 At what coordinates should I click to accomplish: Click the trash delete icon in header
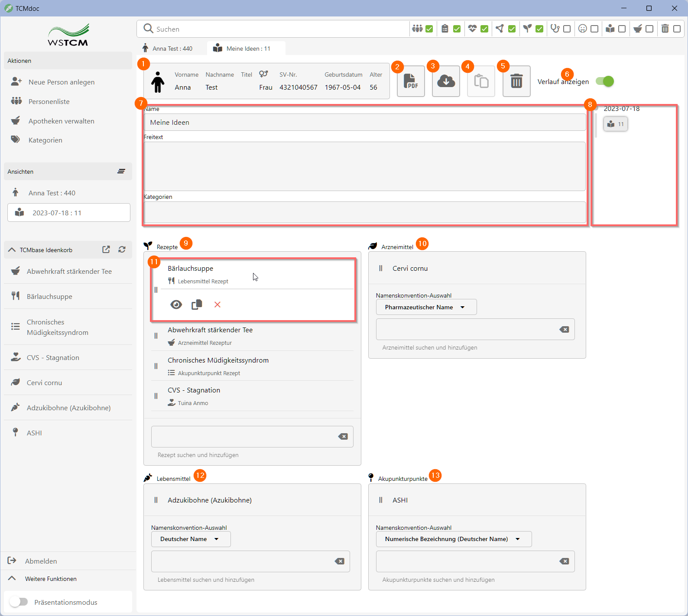pyautogui.click(x=516, y=81)
